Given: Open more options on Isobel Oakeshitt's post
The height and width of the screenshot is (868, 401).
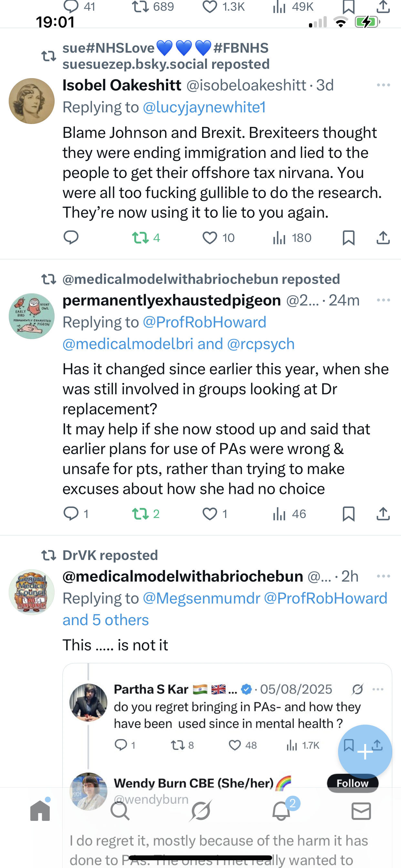Looking at the screenshot, I should (x=383, y=85).
